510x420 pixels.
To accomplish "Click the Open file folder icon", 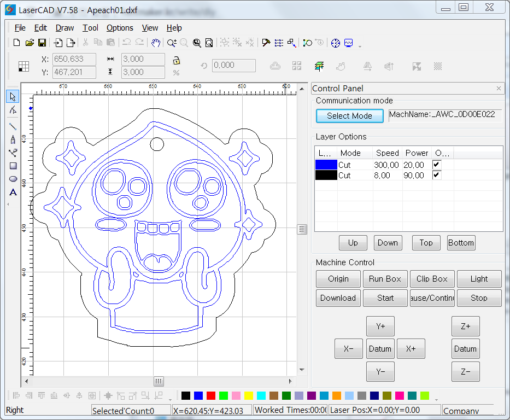I will (x=30, y=43).
